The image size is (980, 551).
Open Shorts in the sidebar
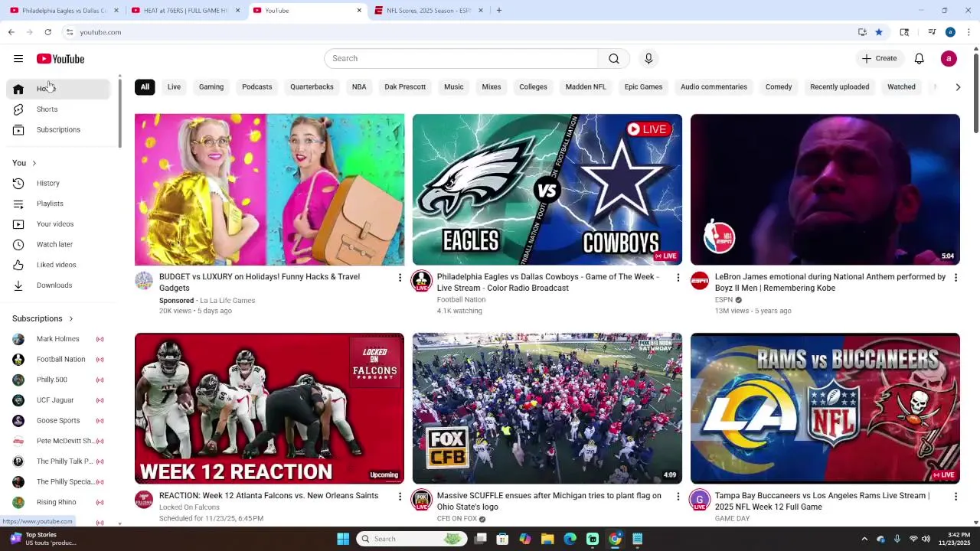58,109
